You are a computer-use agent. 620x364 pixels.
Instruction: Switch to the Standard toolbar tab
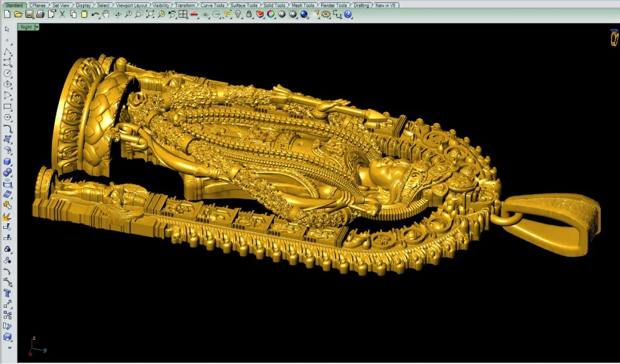[14, 5]
